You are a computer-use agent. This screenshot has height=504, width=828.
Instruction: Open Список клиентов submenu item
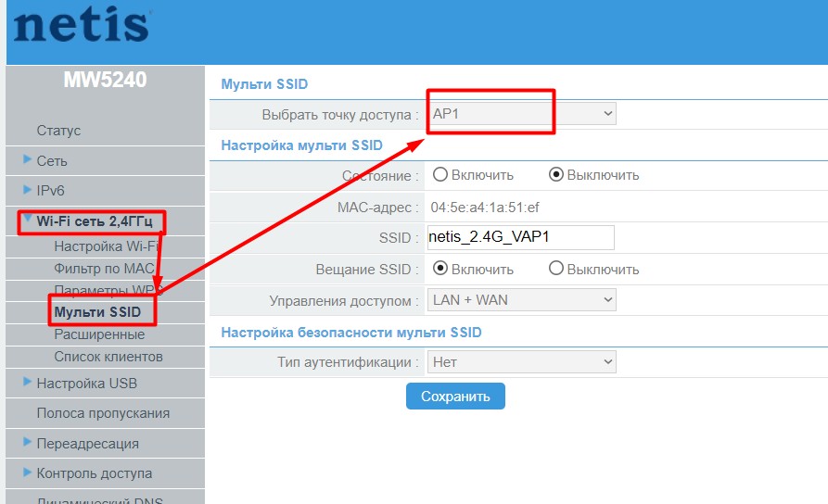tap(108, 357)
